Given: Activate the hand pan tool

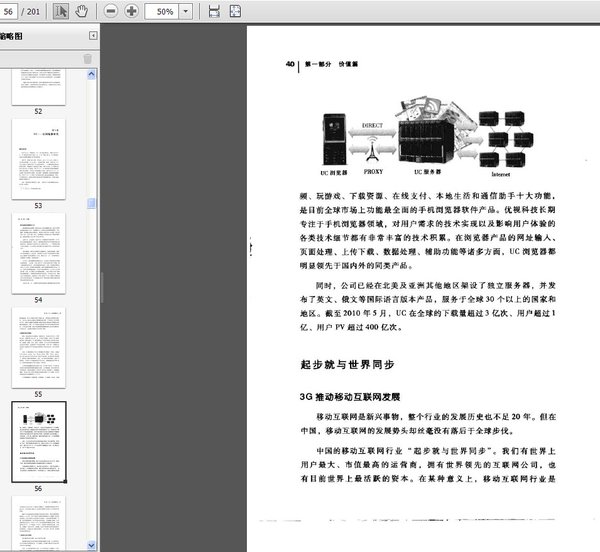Looking at the screenshot, I should pos(81,11).
